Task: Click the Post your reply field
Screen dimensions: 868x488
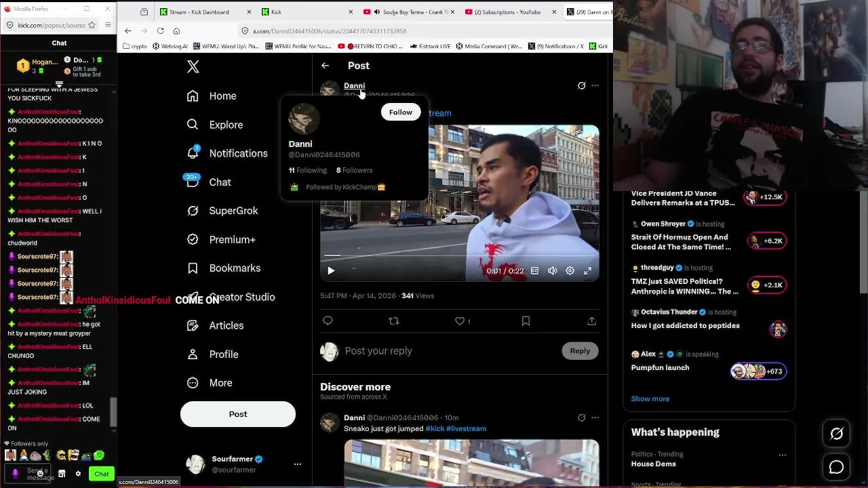Action: coord(449,351)
